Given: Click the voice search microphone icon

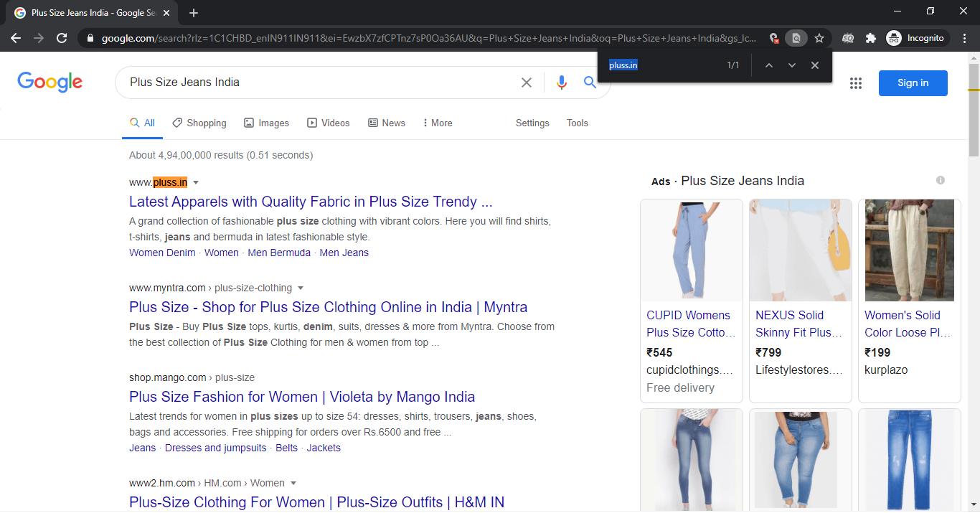Looking at the screenshot, I should click(x=561, y=83).
